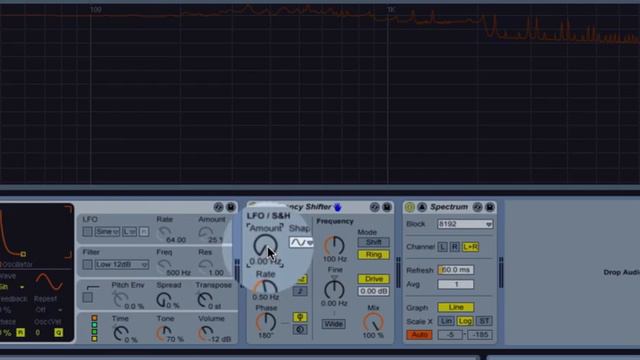Click the Fine frequency knob

click(334, 289)
